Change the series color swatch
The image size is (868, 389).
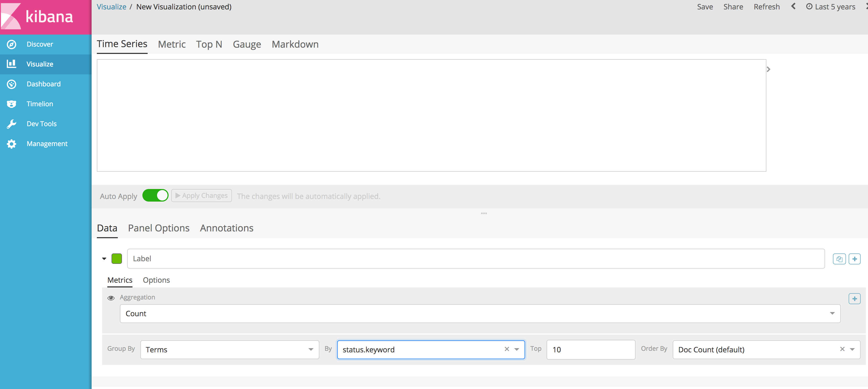click(116, 259)
